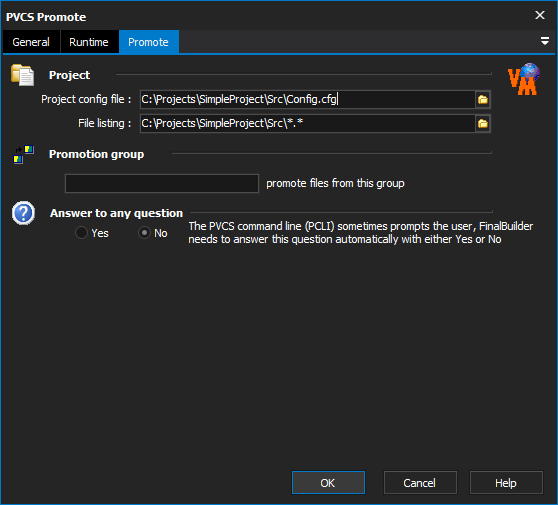Viewport: 558px width, 505px height.
Task: Switch to the General tab
Action: (x=31, y=42)
